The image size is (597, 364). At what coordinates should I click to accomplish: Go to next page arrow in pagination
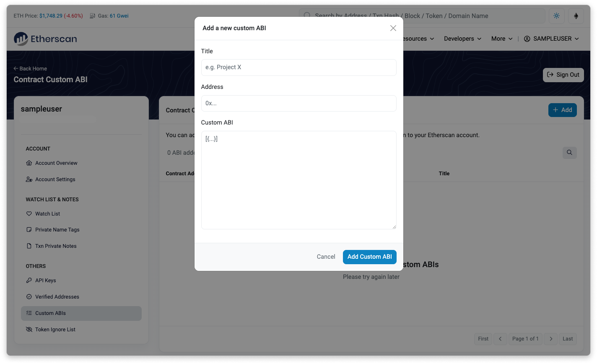[551, 339]
